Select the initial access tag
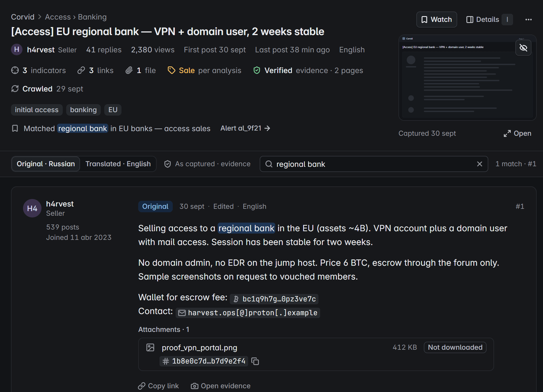The width and height of the screenshot is (543, 392). click(37, 110)
